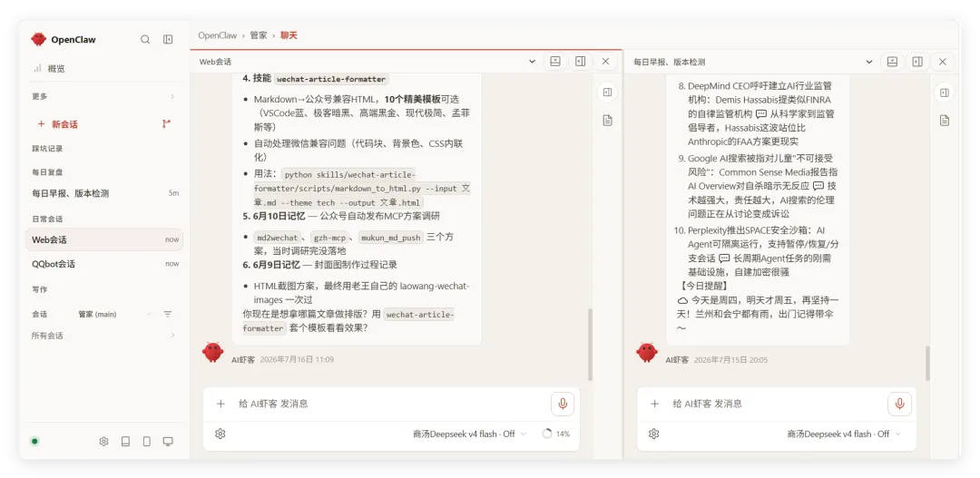Open document icon in Web会话 pane
This screenshot has height=478, width=980.
click(607, 120)
